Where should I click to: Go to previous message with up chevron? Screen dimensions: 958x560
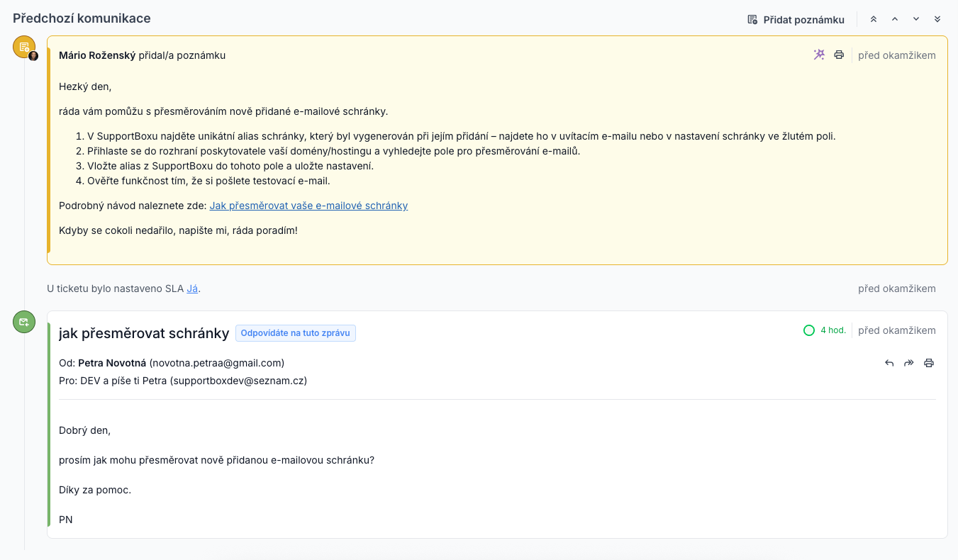tap(895, 19)
